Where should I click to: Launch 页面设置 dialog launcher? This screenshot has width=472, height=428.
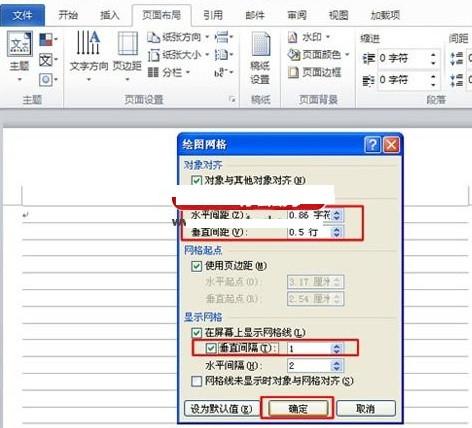click(x=232, y=99)
